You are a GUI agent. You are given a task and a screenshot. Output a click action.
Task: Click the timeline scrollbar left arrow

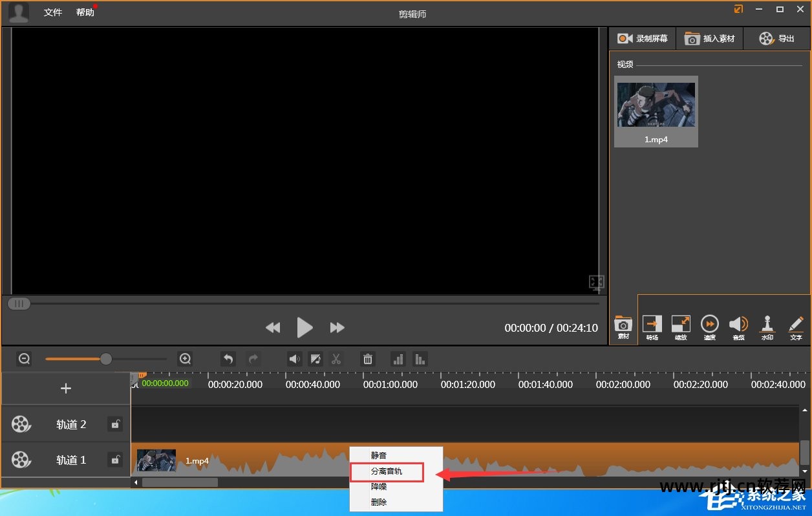point(136,482)
